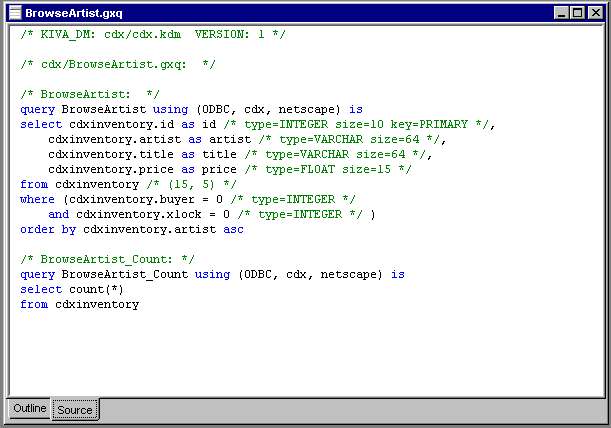Click the '/* BrowseArtist_Count: */' comment

coord(108,259)
